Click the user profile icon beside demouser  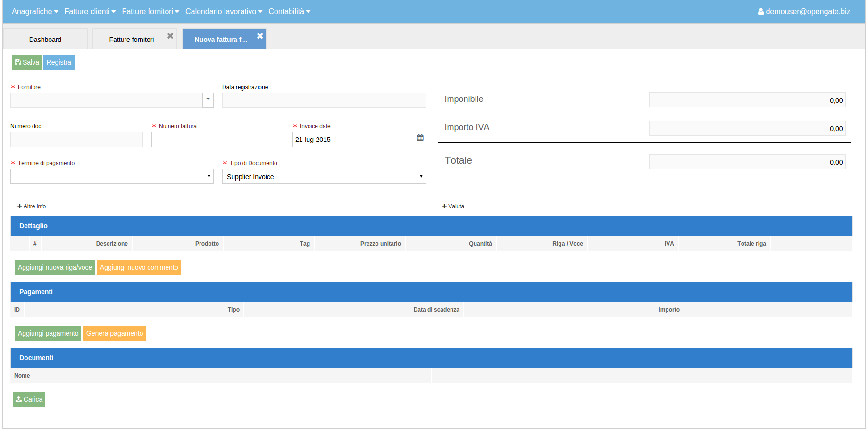(761, 11)
